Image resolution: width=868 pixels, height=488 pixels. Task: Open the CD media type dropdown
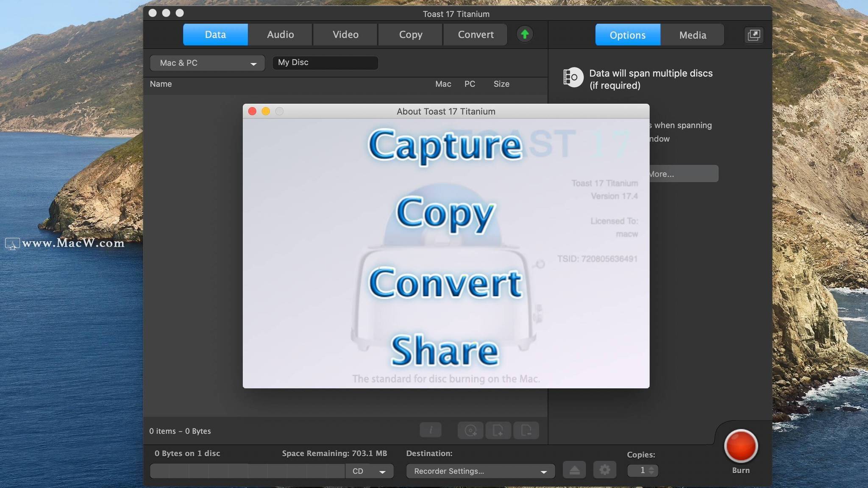coord(369,471)
